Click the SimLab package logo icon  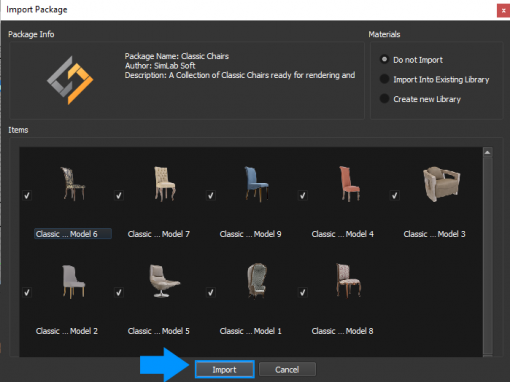[70, 80]
